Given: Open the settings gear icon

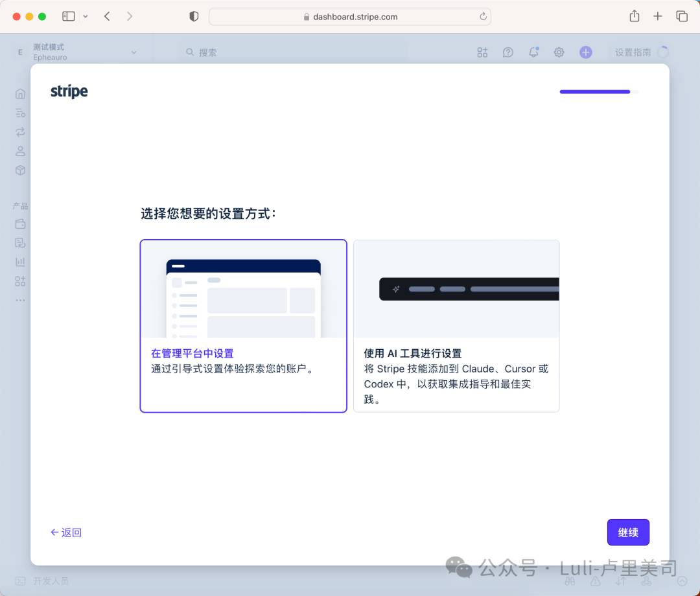Looking at the screenshot, I should pyautogui.click(x=559, y=52).
